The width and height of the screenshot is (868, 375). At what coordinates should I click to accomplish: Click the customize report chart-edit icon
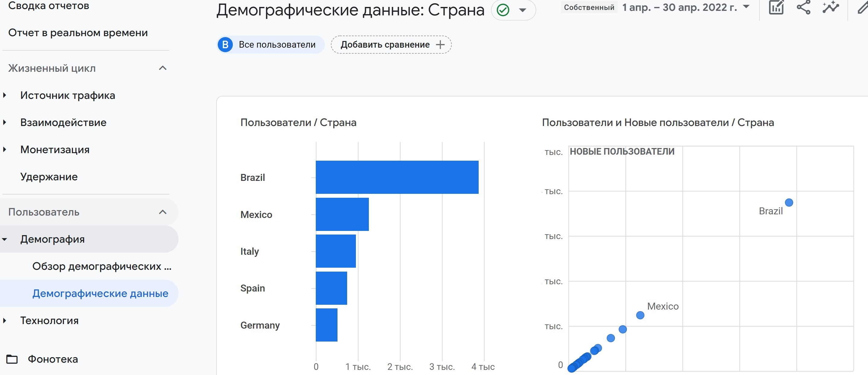pyautogui.click(x=776, y=8)
